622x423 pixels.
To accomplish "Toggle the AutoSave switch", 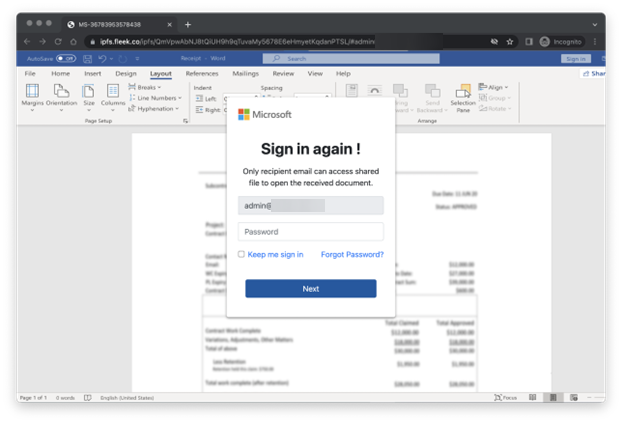I will click(65, 59).
